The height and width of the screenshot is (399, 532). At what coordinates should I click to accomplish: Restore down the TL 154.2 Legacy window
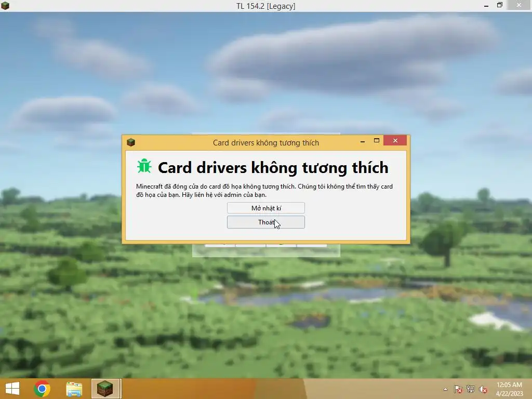(499, 5)
